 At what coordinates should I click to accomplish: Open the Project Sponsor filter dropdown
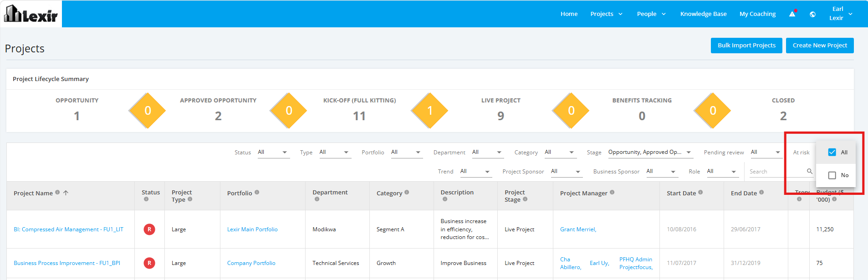point(566,172)
